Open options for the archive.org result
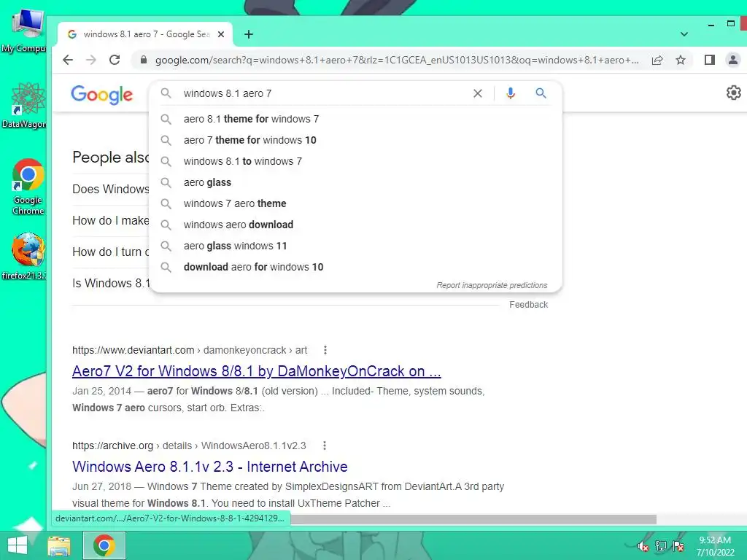The image size is (747, 560). (x=325, y=446)
